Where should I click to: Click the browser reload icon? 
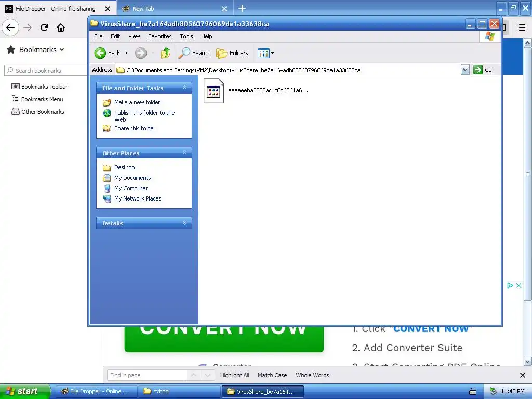pyautogui.click(x=45, y=28)
